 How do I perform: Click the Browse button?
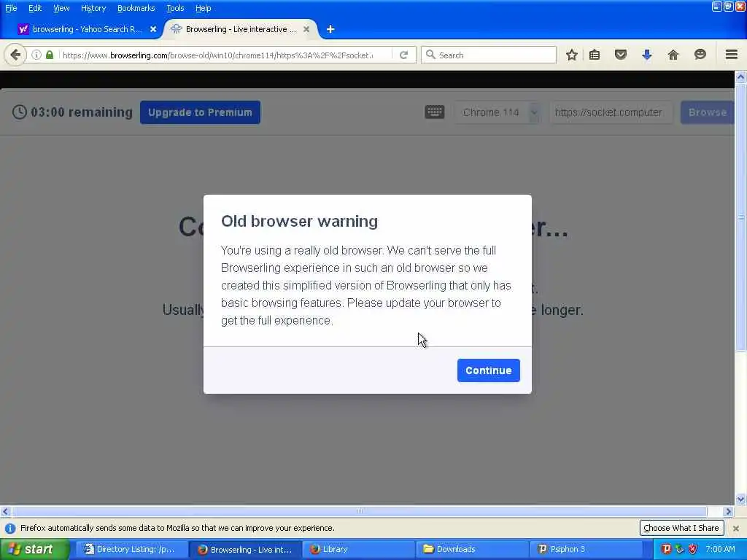(x=707, y=112)
